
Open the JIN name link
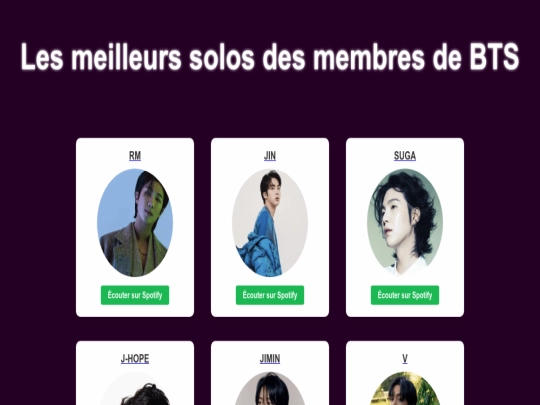[x=270, y=156]
